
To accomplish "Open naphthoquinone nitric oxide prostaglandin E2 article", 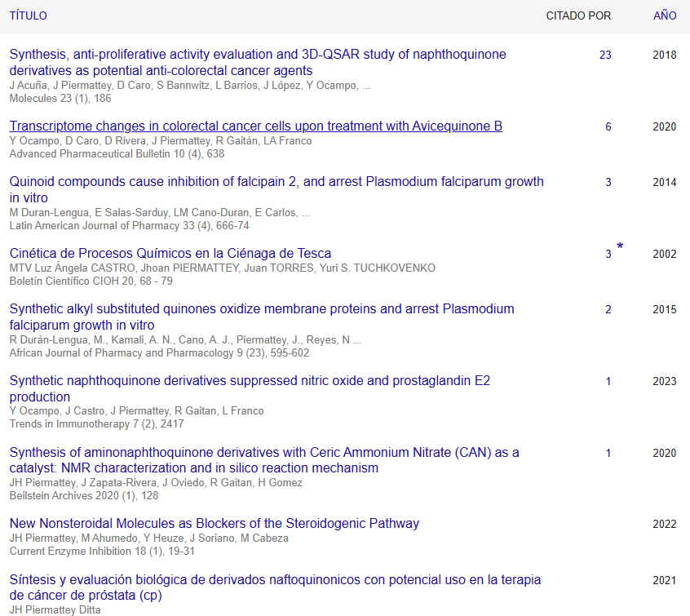I will click(250, 388).
